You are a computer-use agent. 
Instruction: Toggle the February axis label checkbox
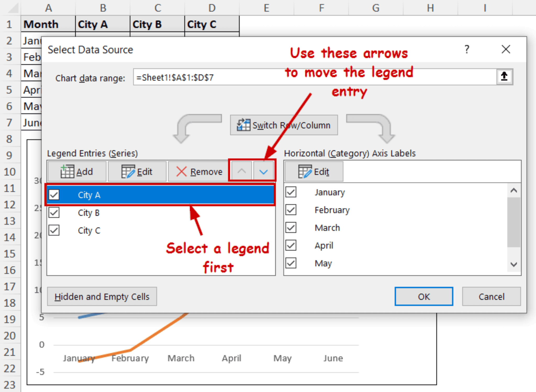click(291, 210)
